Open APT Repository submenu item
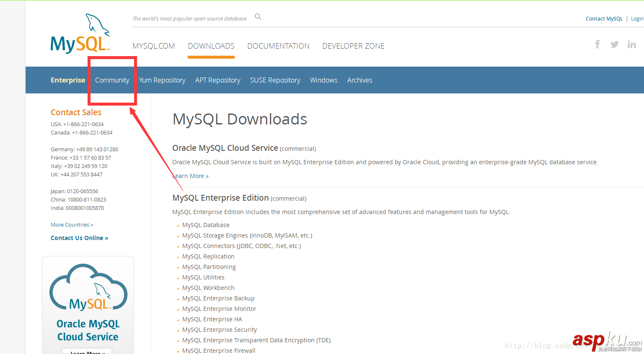The image size is (644, 354). (218, 80)
